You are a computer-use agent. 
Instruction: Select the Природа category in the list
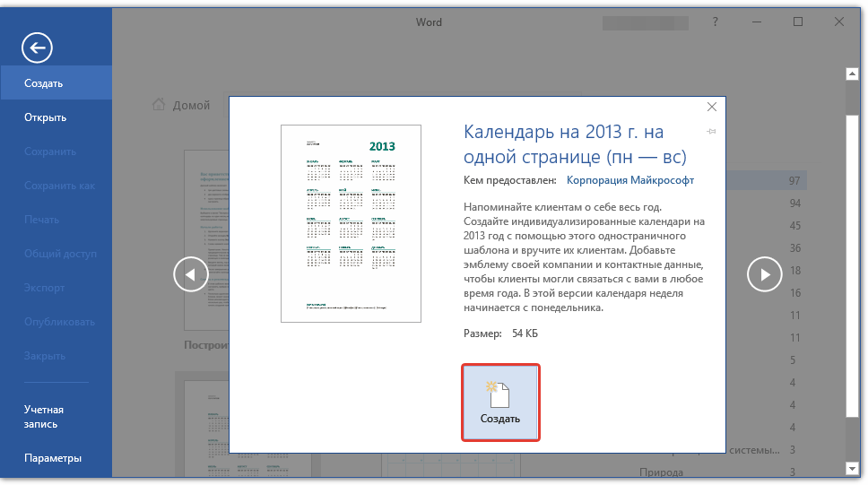(662, 472)
